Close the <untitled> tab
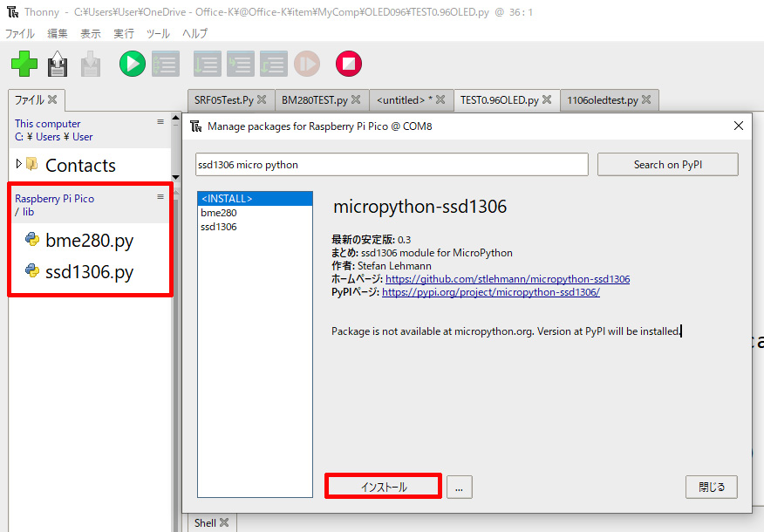The image size is (764, 532). pos(440,99)
